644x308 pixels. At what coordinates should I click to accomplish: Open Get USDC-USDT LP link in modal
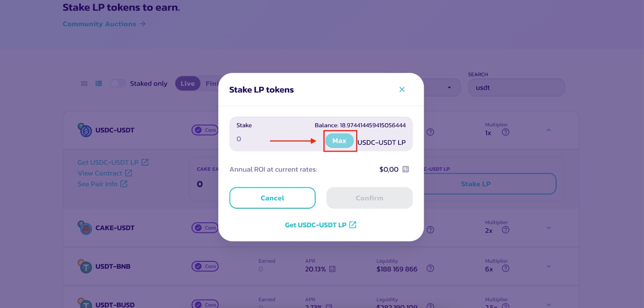320,225
